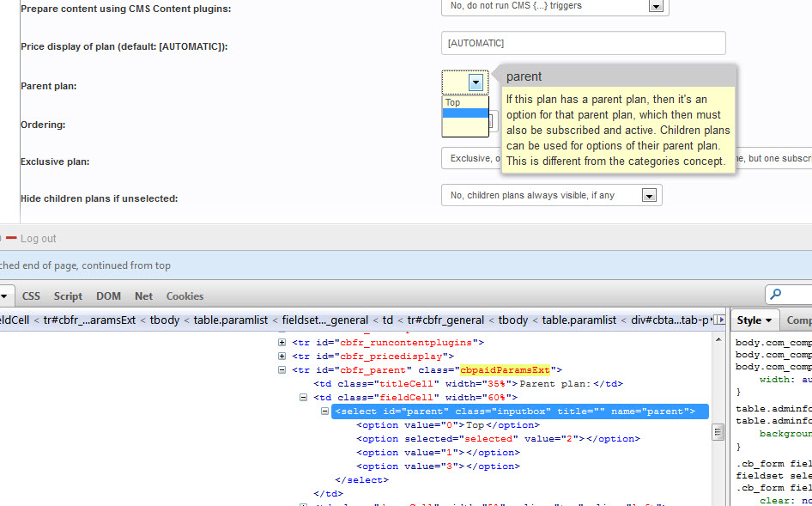
Task: Collapse the fieldCell td node
Action: [304, 397]
